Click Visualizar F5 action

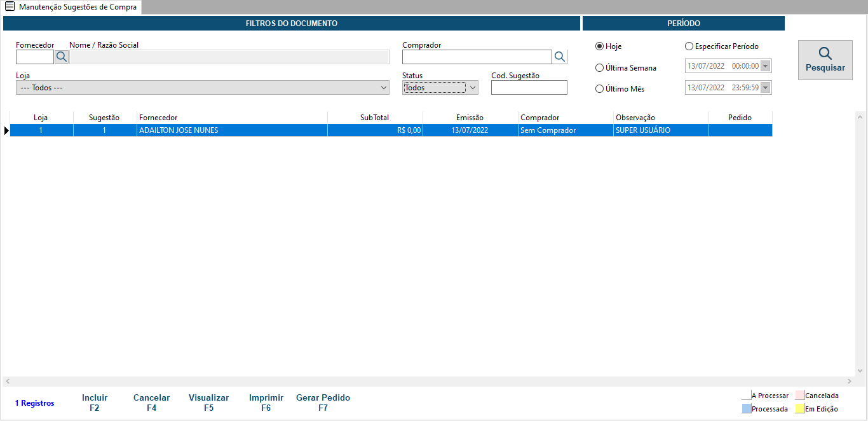click(x=208, y=403)
